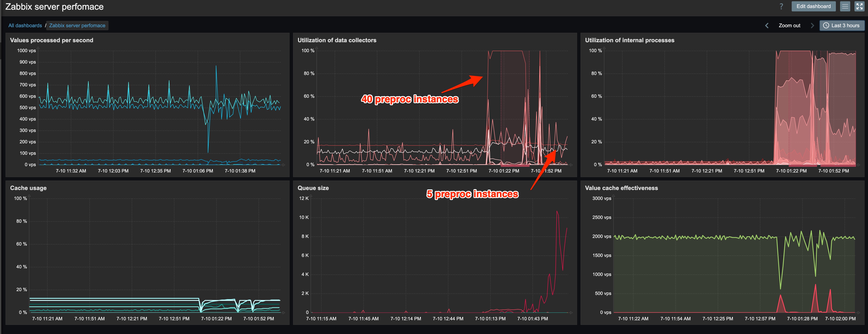This screenshot has height=334, width=868.
Task: Click the 1000 vps axis label
Action: pyautogui.click(x=26, y=50)
